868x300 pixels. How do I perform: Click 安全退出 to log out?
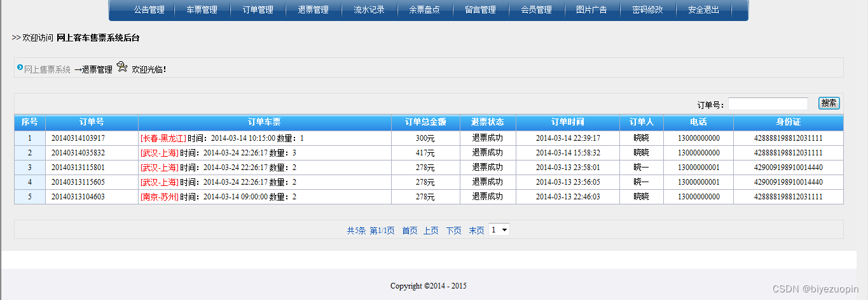coord(704,10)
